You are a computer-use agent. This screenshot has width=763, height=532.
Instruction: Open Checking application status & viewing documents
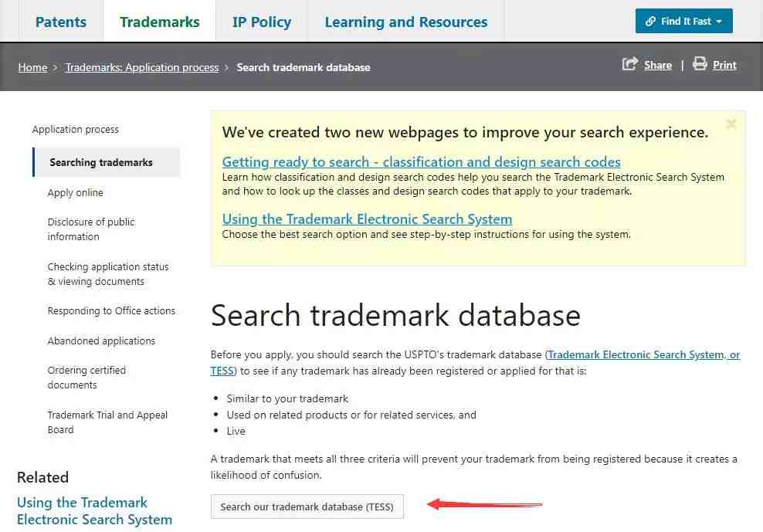coord(108,274)
